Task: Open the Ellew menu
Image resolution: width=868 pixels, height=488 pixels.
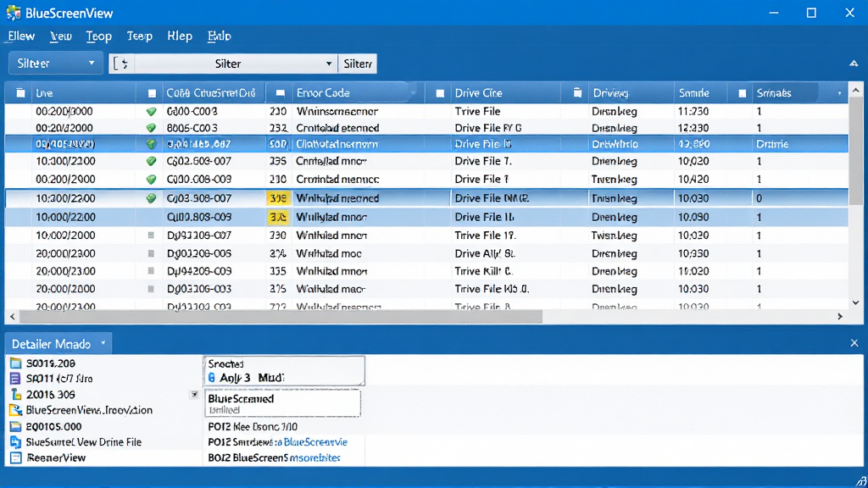Action: [x=21, y=36]
